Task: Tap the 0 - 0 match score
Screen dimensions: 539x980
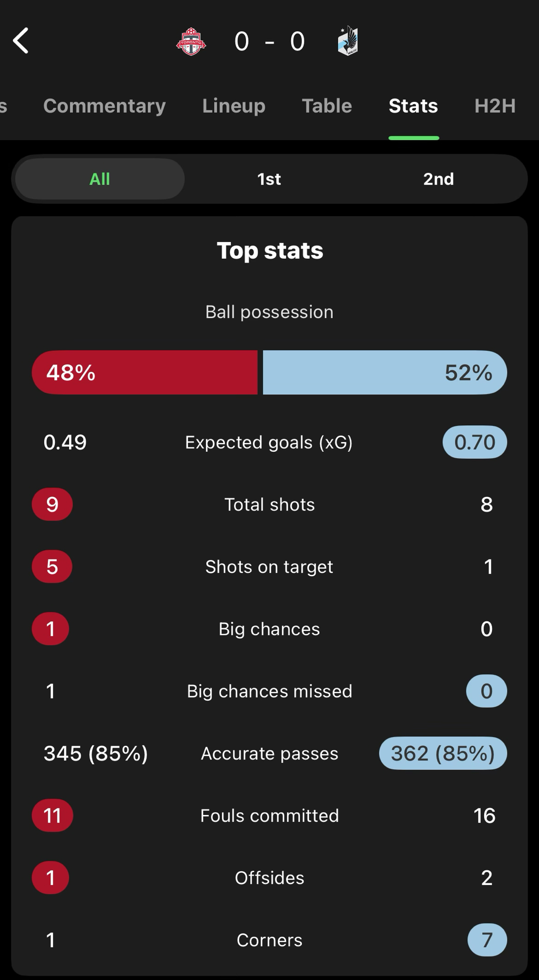Action: 269,41
